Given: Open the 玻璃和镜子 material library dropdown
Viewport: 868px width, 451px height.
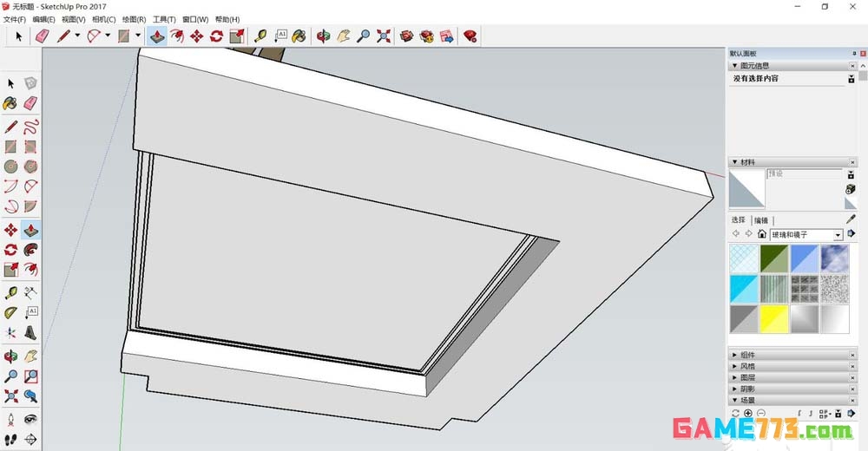Looking at the screenshot, I should (x=838, y=235).
